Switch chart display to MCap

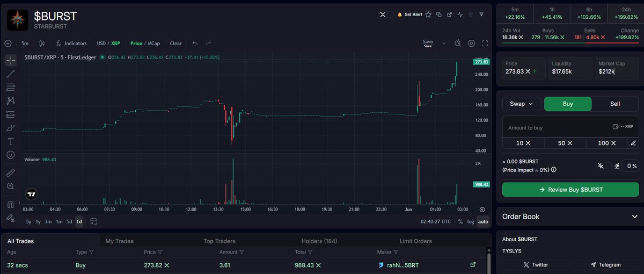pos(153,44)
